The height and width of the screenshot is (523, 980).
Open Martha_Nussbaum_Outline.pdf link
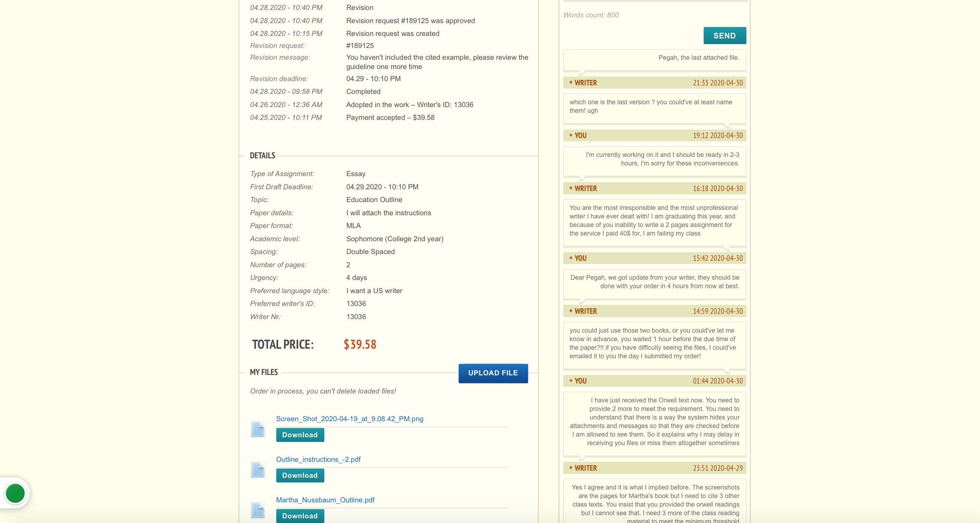(x=325, y=500)
